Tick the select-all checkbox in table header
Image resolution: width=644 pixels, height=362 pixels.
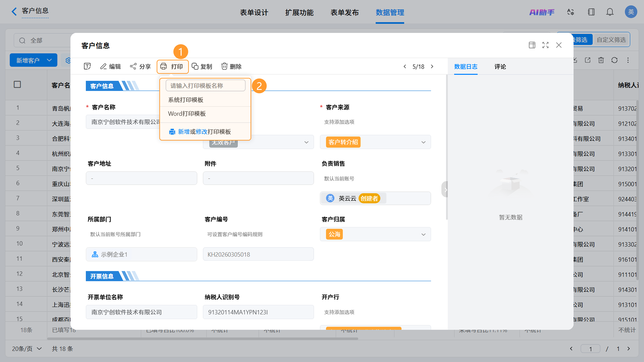[17, 85]
